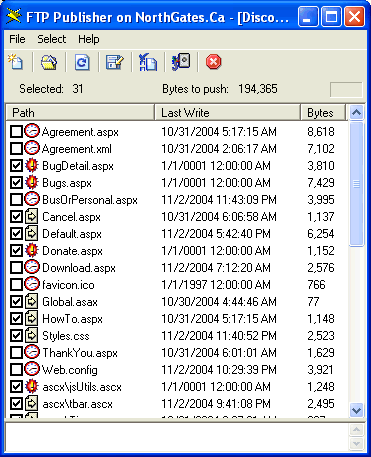Click the red burst icon beside Bugs.aspx

pyautogui.click(x=32, y=182)
